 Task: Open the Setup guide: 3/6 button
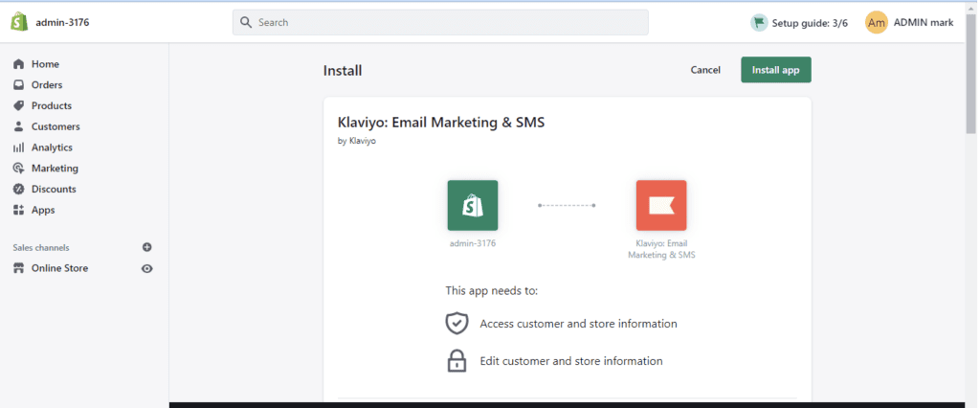[799, 23]
